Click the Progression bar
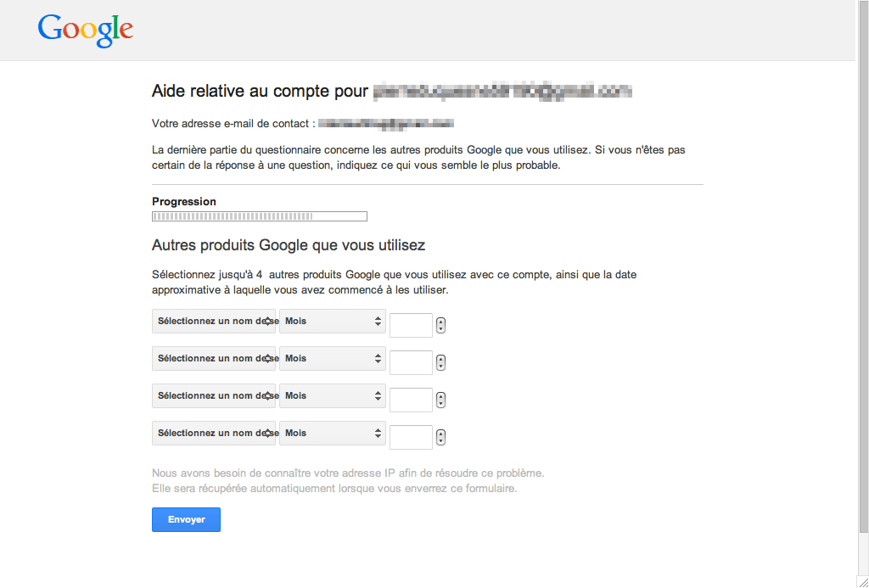This screenshot has width=869, height=588. point(260,216)
